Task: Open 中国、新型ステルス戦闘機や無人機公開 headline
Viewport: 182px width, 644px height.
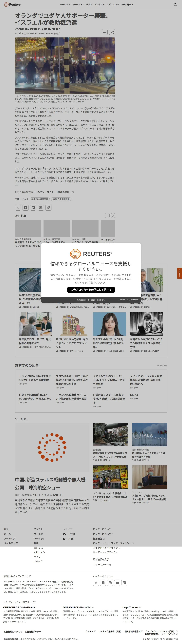Action: click(50, 484)
